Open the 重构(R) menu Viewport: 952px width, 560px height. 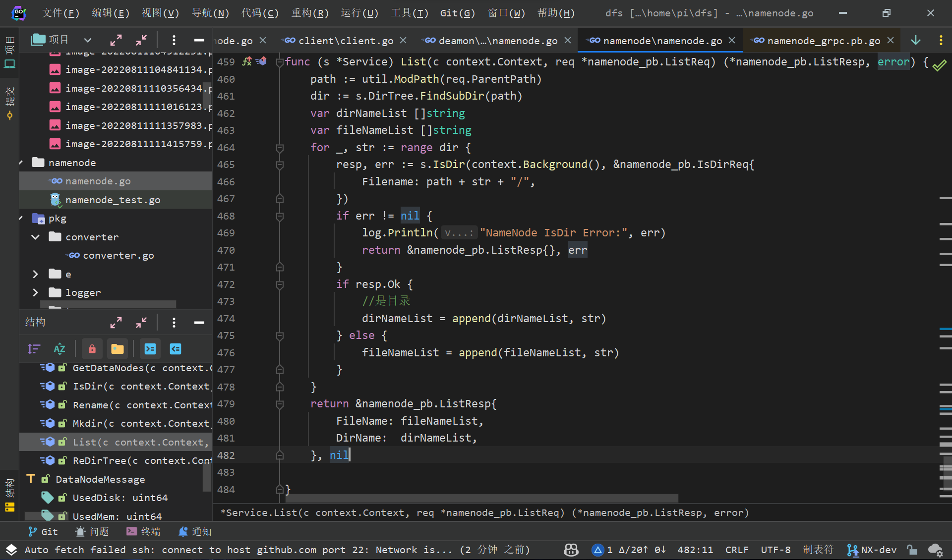coord(310,13)
